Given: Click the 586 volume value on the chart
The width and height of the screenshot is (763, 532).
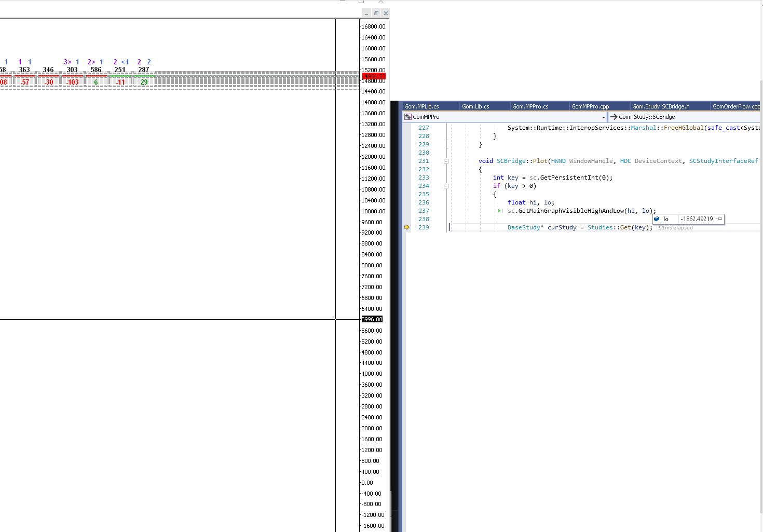Looking at the screenshot, I should pos(96,70).
